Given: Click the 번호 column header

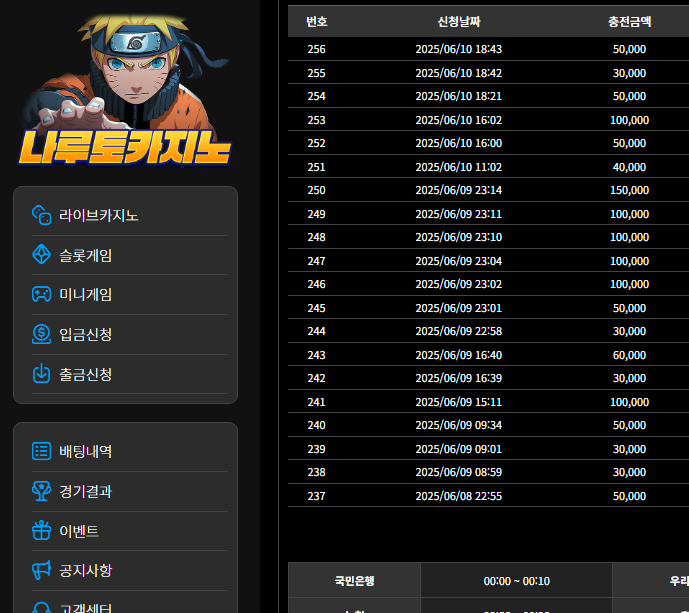Looking at the screenshot, I should 317,22.
